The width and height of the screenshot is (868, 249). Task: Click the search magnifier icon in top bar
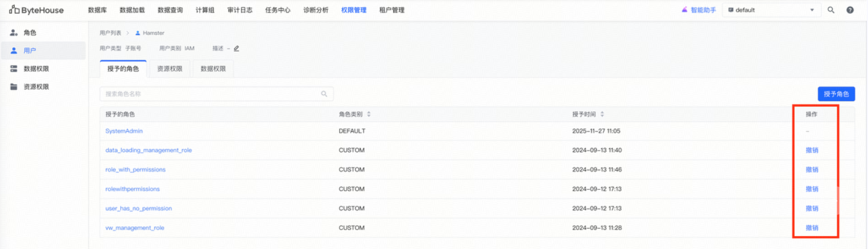coord(831,10)
